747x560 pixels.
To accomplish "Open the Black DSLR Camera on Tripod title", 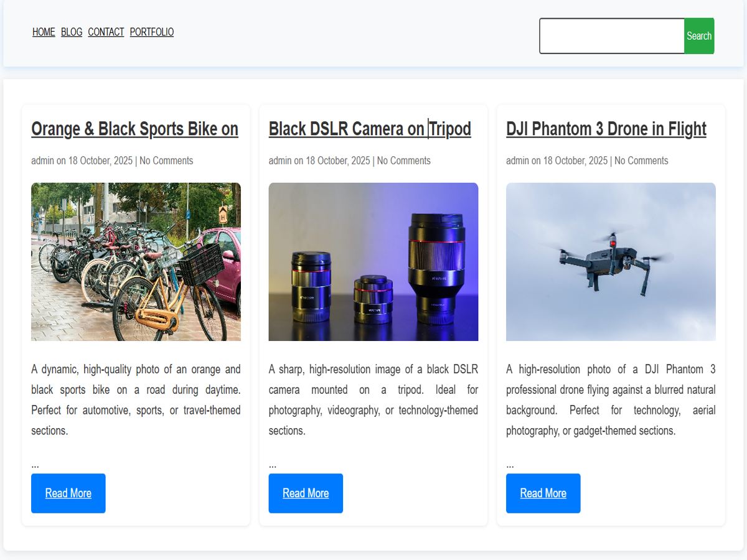I will point(370,129).
